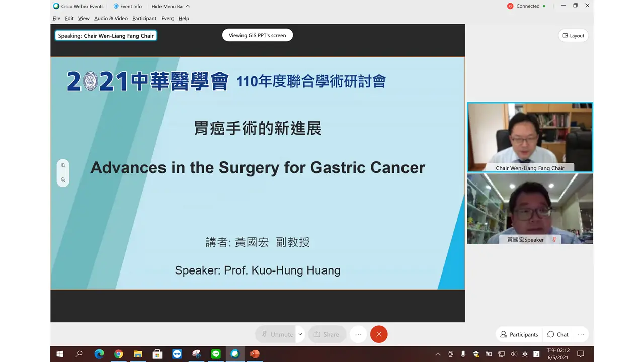Open panel options ellipsis beside Chat
644x362 pixels.
[x=581, y=334]
